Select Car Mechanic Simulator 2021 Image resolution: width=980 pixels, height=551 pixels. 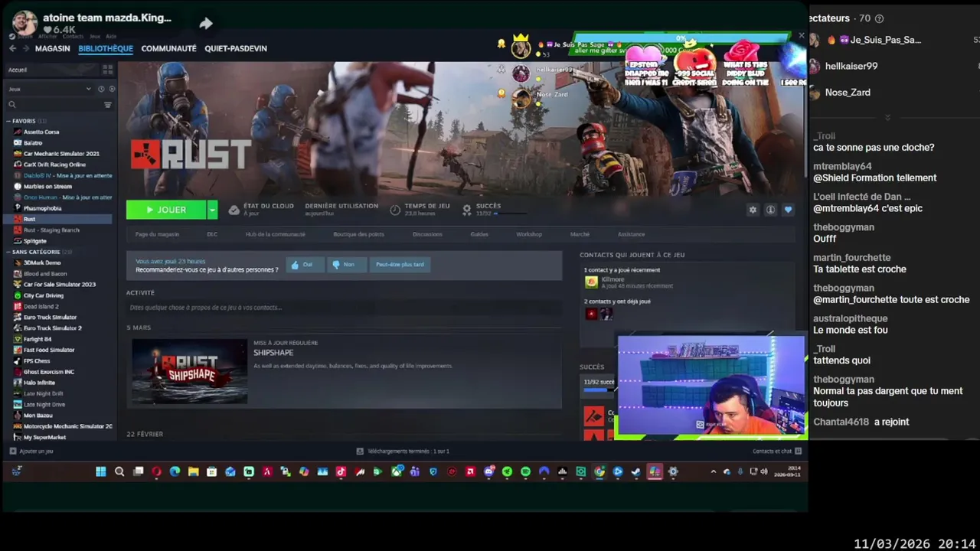point(61,153)
